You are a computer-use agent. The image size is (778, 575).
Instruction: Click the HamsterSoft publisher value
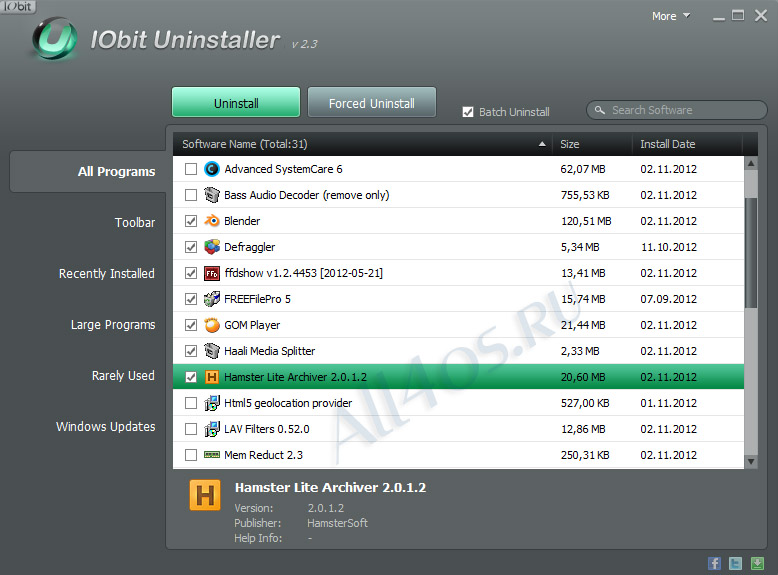point(337,523)
